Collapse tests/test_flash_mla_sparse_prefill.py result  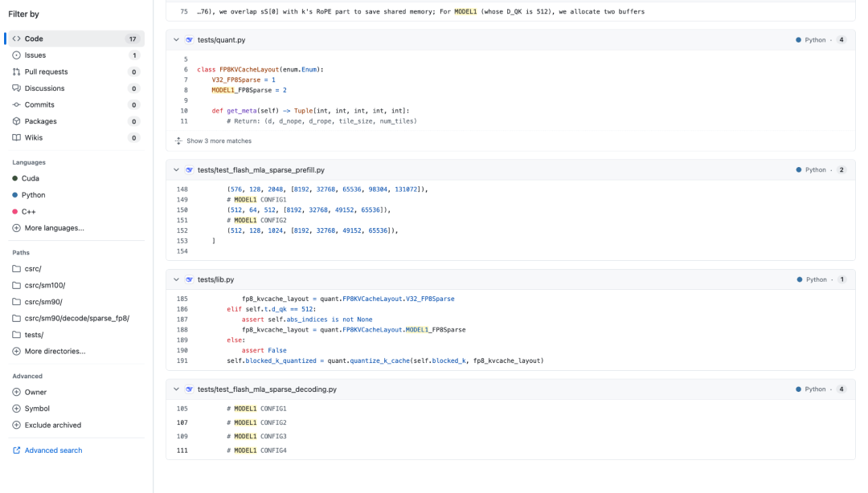(177, 170)
